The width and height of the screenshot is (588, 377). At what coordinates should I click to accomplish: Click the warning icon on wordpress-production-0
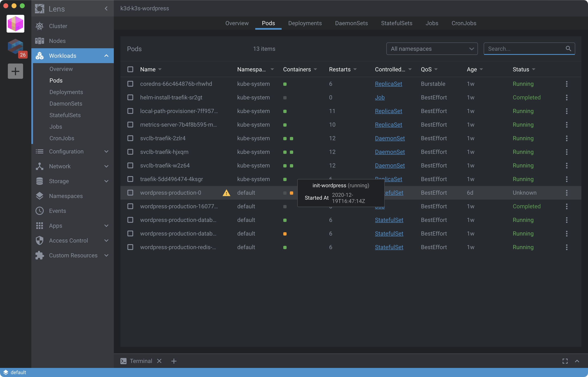tap(226, 193)
